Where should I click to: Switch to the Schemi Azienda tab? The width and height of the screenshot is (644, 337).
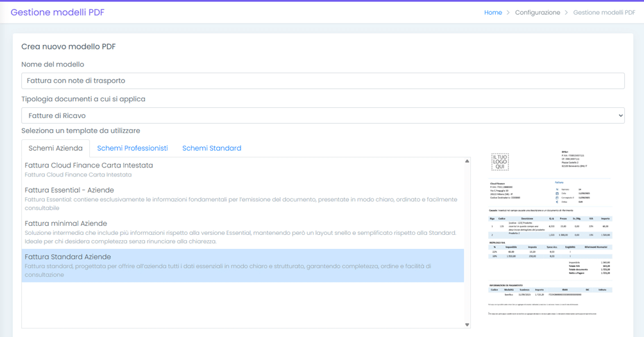click(x=56, y=148)
